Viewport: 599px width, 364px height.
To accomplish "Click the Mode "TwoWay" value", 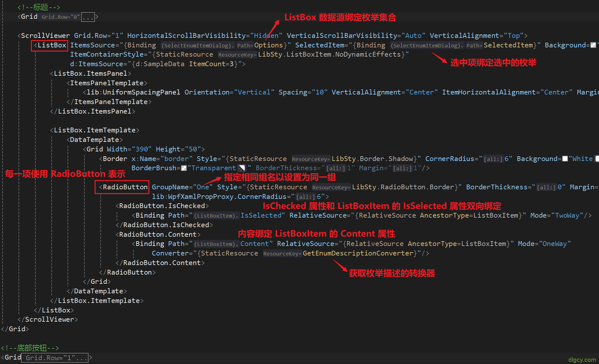I will coord(567,215).
